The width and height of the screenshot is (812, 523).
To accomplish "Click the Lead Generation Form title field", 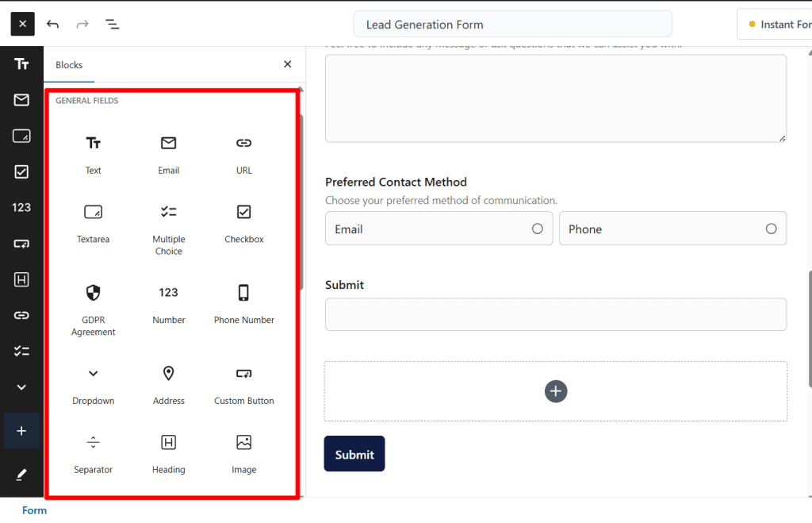I will pyautogui.click(x=512, y=25).
